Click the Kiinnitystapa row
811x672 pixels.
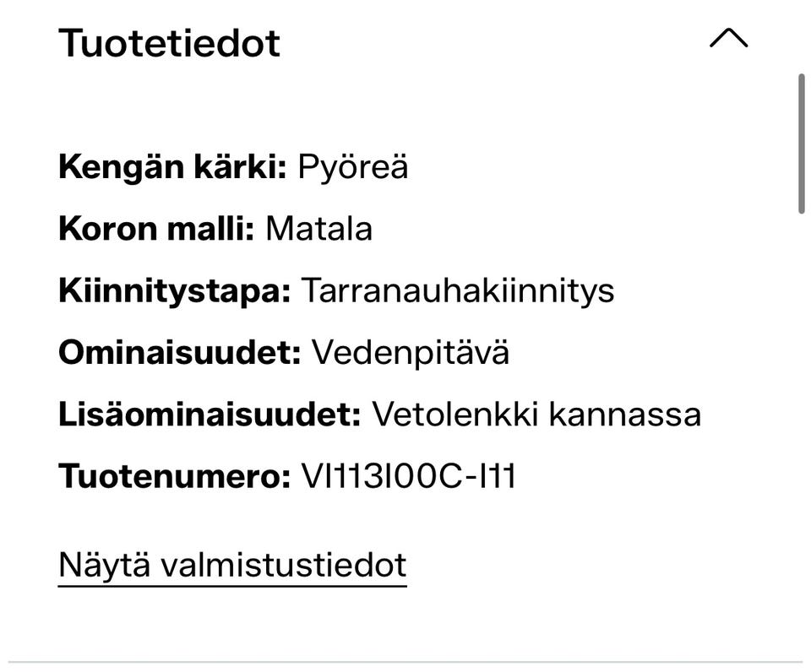(x=336, y=289)
